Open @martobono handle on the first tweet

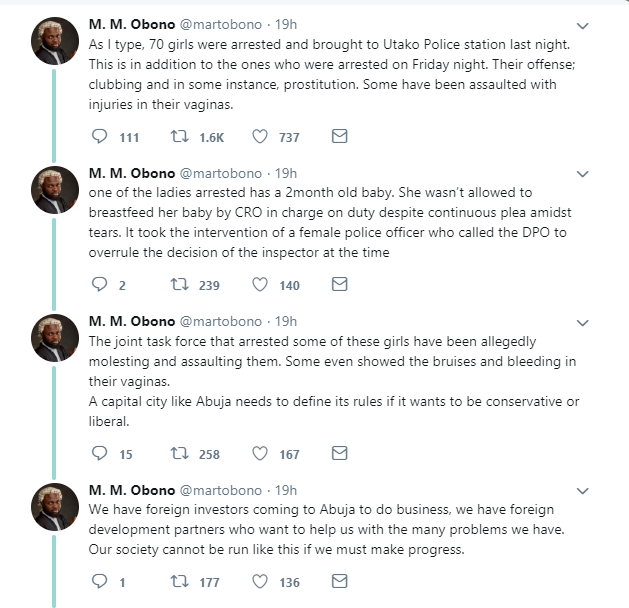[x=221, y=24]
